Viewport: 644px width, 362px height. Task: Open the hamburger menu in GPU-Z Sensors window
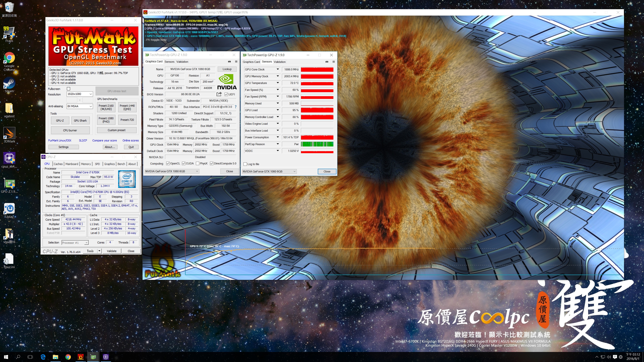[334, 62]
